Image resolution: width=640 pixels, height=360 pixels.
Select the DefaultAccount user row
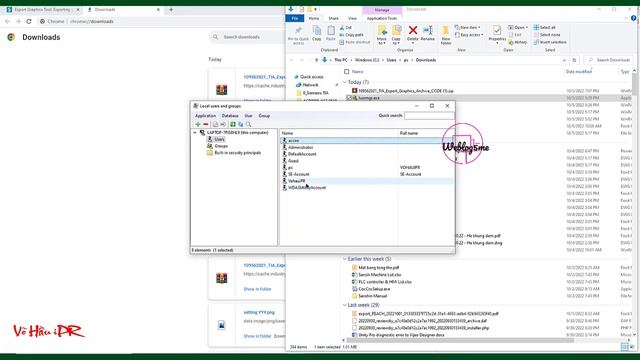click(x=367, y=154)
